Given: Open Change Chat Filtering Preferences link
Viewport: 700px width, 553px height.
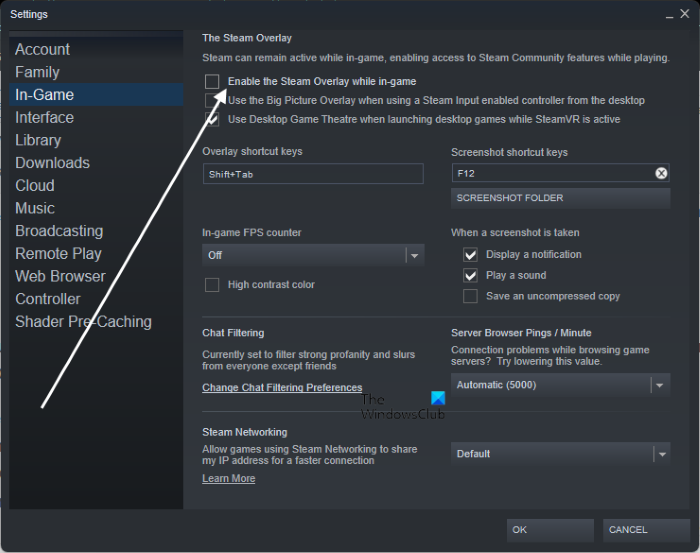Looking at the screenshot, I should click(x=282, y=388).
